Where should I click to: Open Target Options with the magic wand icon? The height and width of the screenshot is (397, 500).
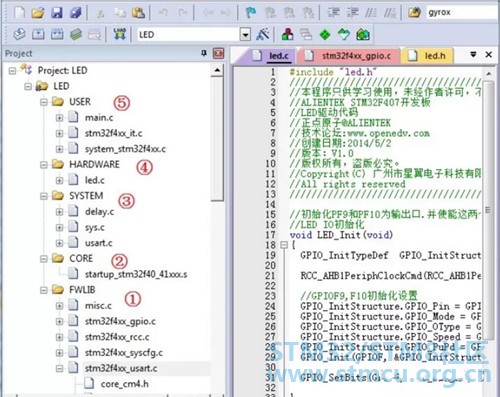pos(263,34)
